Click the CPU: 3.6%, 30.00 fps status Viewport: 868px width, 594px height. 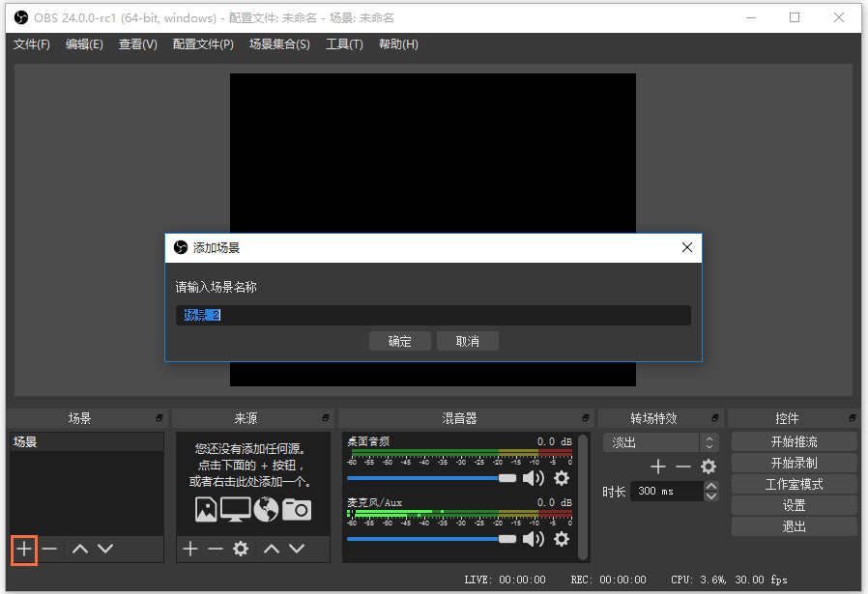point(729,580)
